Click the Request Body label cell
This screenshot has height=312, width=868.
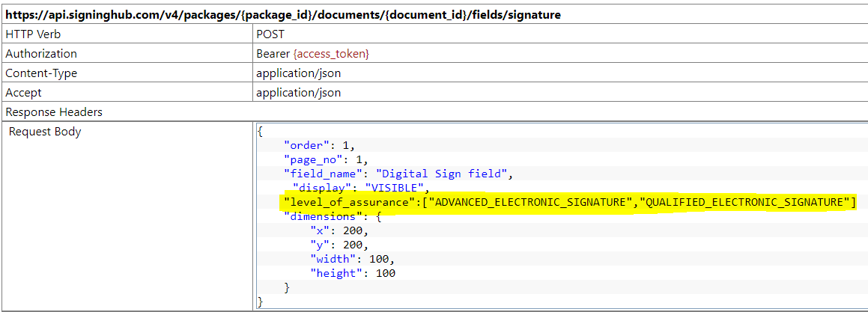[45, 132]
